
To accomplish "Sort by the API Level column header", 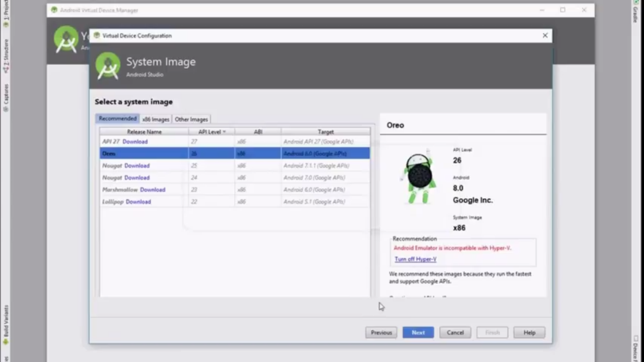I will pyautogui.click(x=211, y=132).
